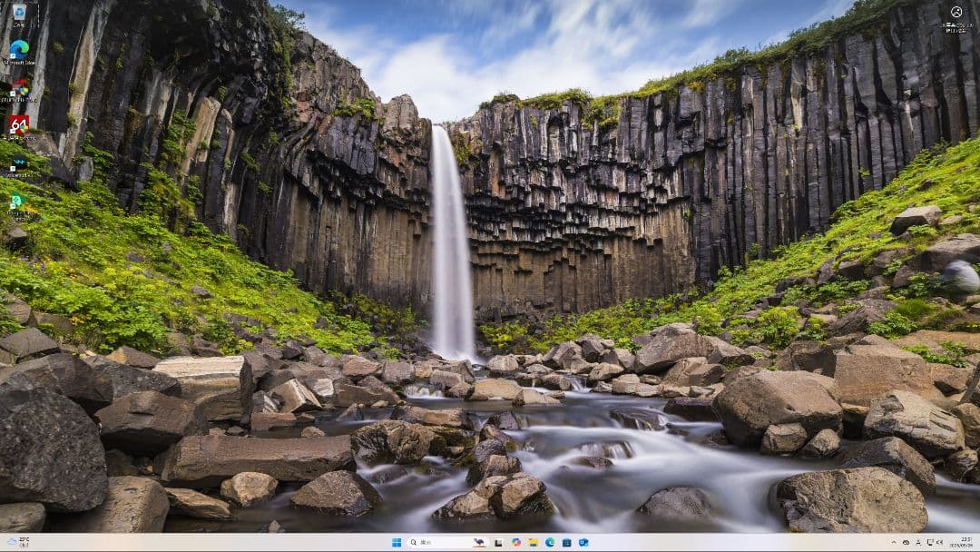Open the dark waveform desktop shortcut

[x=18, y=164]
